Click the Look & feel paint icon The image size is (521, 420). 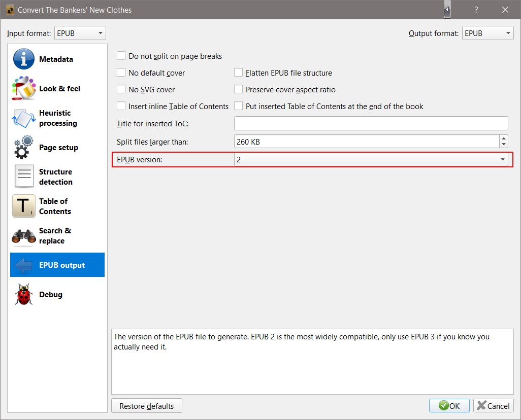click(23, 88)
